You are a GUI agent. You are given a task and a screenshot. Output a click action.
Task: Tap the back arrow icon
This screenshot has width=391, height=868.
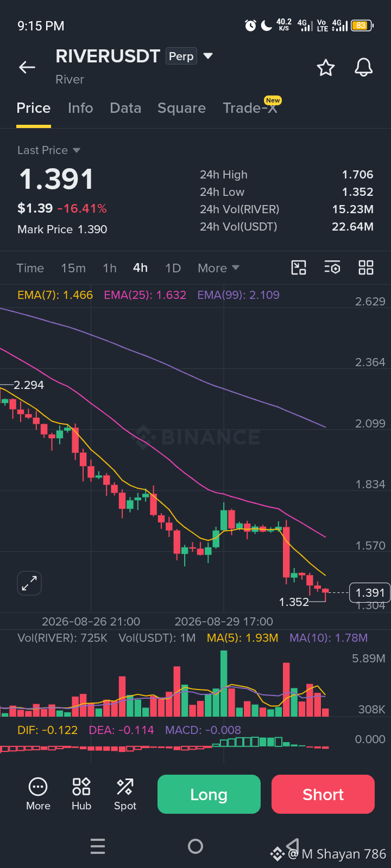27,67
